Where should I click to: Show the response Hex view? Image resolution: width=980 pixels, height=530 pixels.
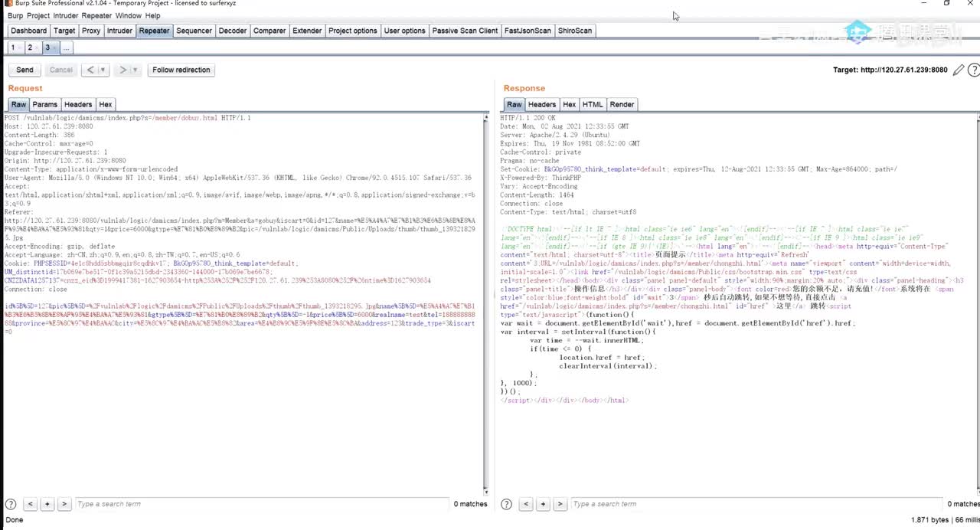[x=570, y=104]
